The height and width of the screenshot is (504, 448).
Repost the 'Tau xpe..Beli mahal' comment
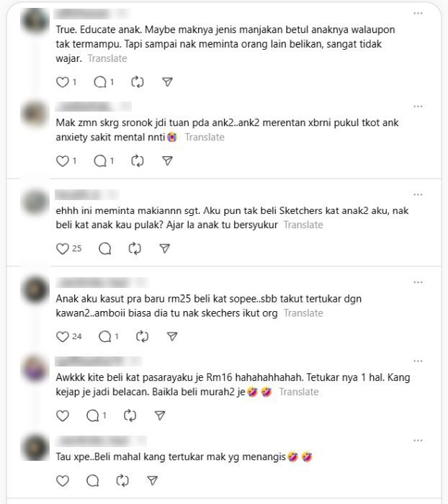(122, 481)
